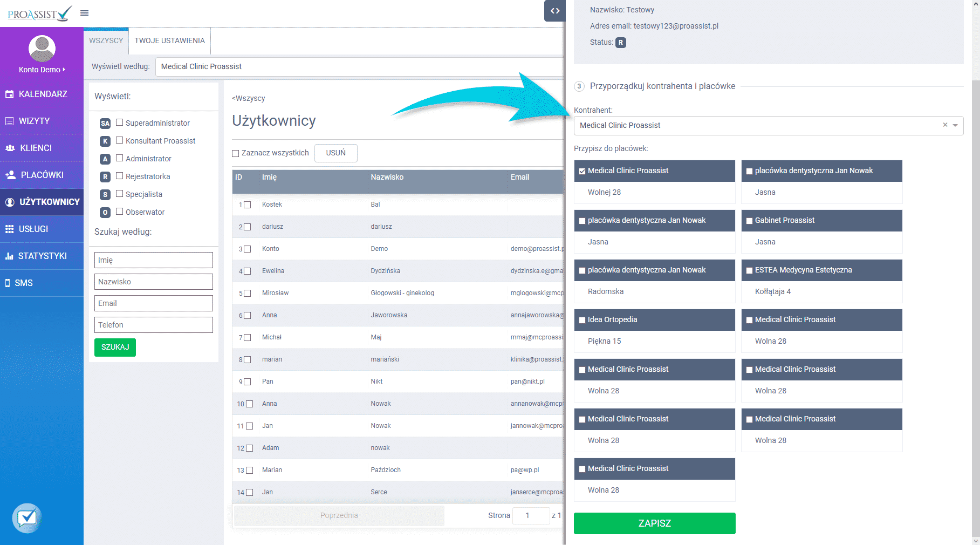Click the Zapisz button
Screen dimensions: 980x545
[655, 523]
